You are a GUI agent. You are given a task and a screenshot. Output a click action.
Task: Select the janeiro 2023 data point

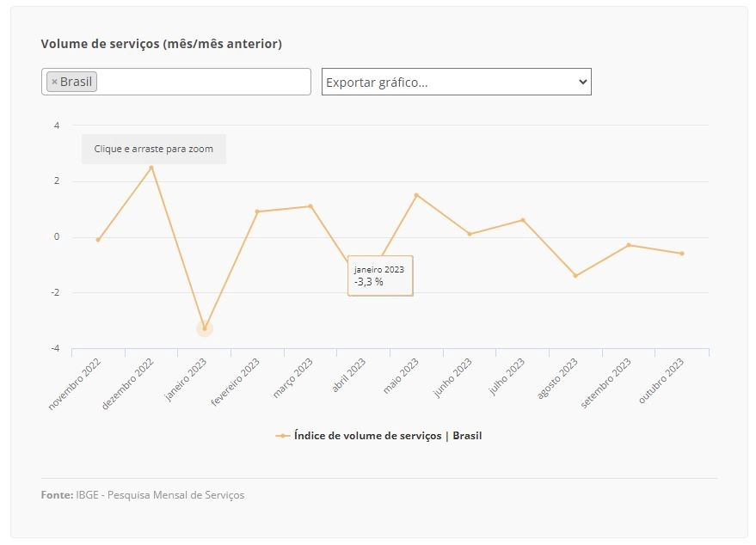point(205,328)
